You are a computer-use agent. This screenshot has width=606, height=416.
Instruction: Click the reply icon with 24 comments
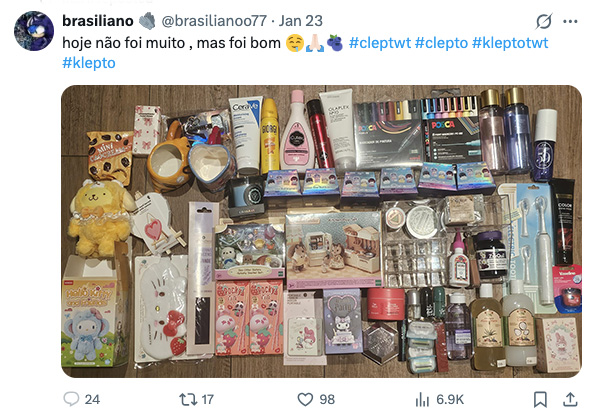pyautogui.click(x=71, y=399)
